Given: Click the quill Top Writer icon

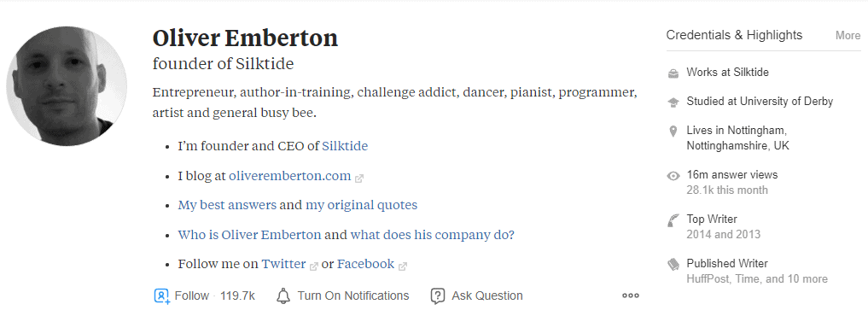Looking at the screenshot, I should tap(673, 220).
